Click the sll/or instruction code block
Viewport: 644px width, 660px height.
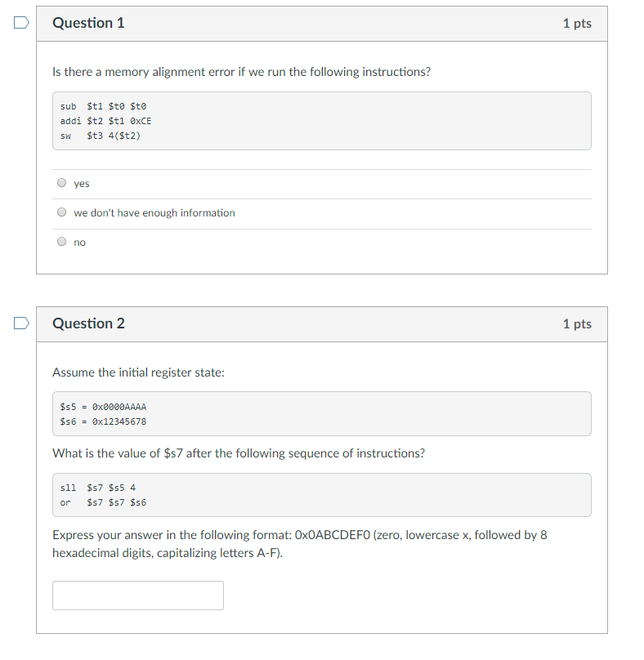[321, 494]
